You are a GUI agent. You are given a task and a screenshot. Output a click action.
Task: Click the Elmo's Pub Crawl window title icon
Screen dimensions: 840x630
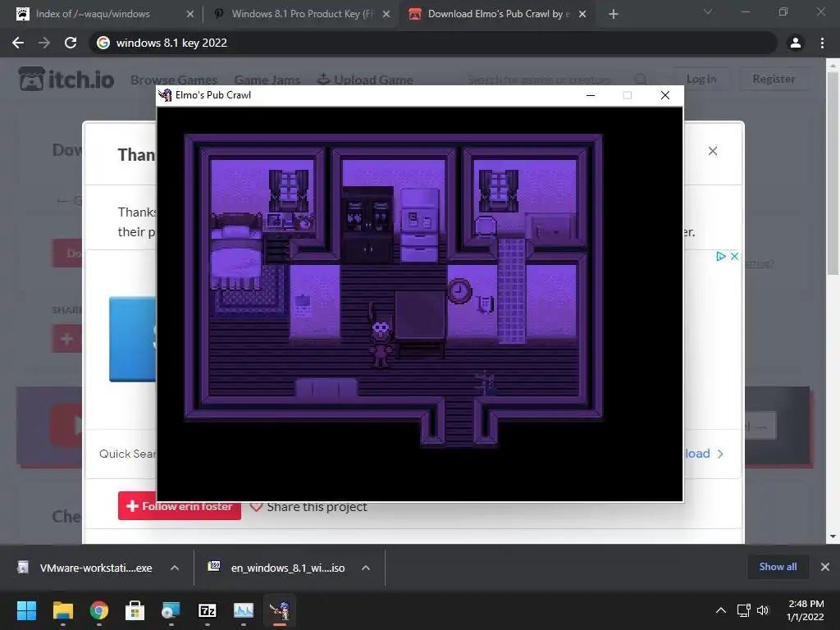[166, 95]
